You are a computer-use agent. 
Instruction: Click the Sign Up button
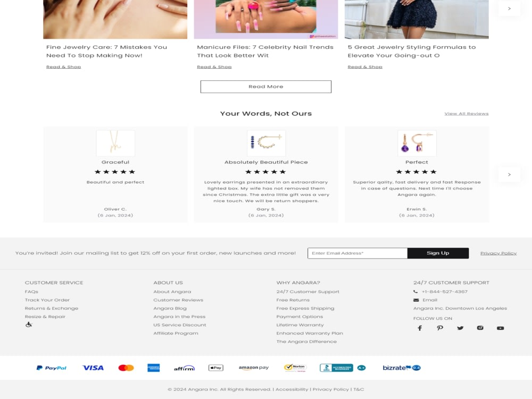coord(438,253)
